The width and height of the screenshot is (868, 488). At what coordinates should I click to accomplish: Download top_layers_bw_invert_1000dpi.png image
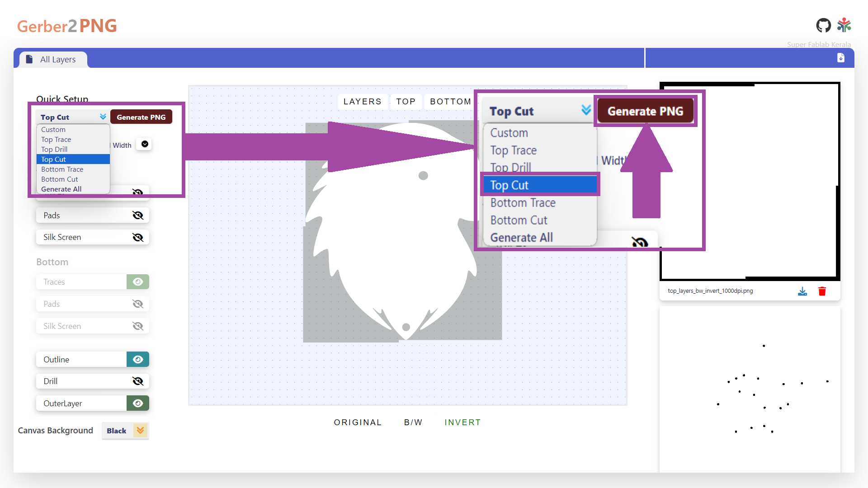click(x=802, y=291)
